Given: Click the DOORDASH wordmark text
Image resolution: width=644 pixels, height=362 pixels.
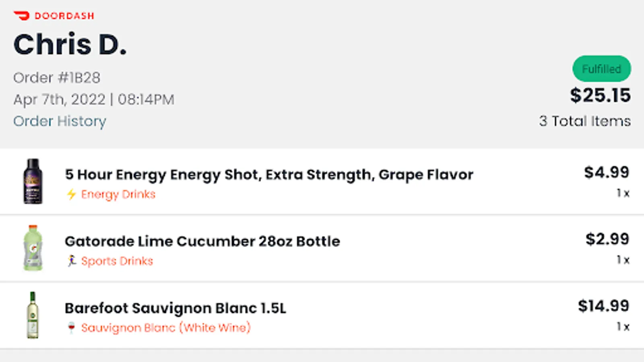Looking at the screenshot, I should coord(64,16).
